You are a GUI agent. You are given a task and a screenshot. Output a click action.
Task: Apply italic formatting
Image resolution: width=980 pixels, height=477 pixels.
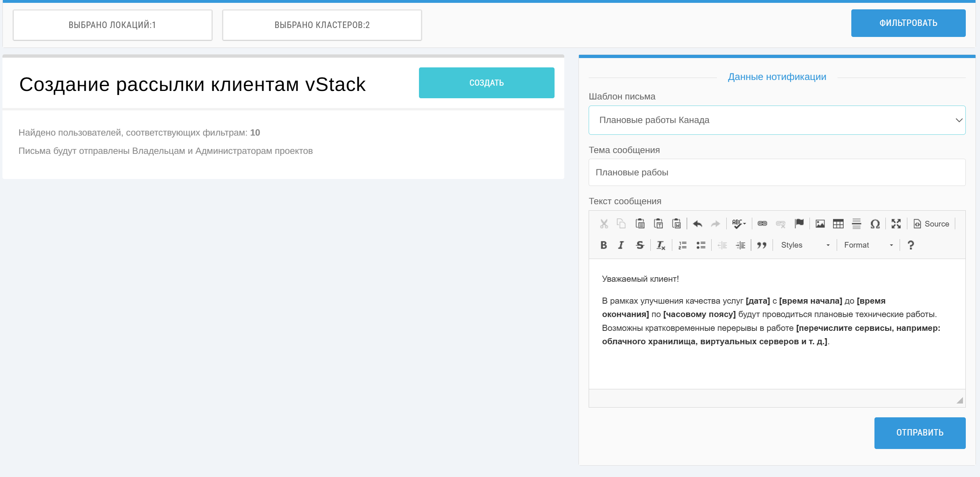coord(621,245)
